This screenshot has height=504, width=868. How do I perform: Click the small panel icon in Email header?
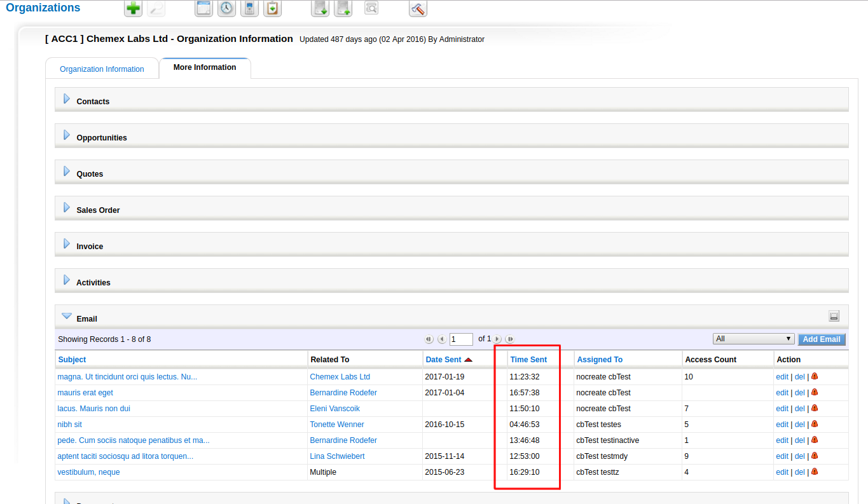tap(834, 316)
